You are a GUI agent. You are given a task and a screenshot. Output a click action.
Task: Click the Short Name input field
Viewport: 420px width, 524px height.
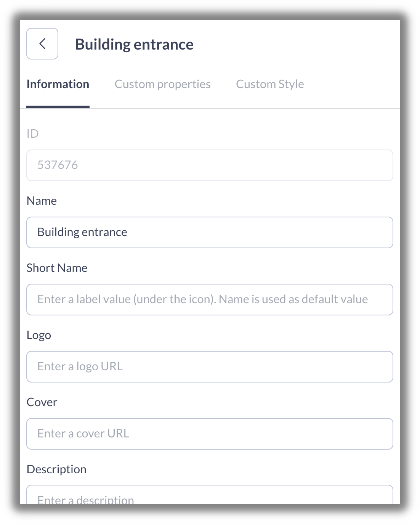point(210,299)
